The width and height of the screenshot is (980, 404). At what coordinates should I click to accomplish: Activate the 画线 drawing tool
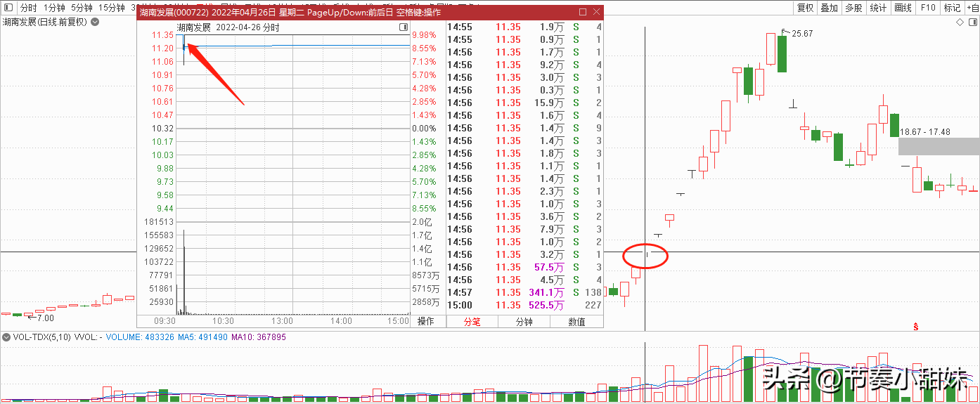click(903, 8)
